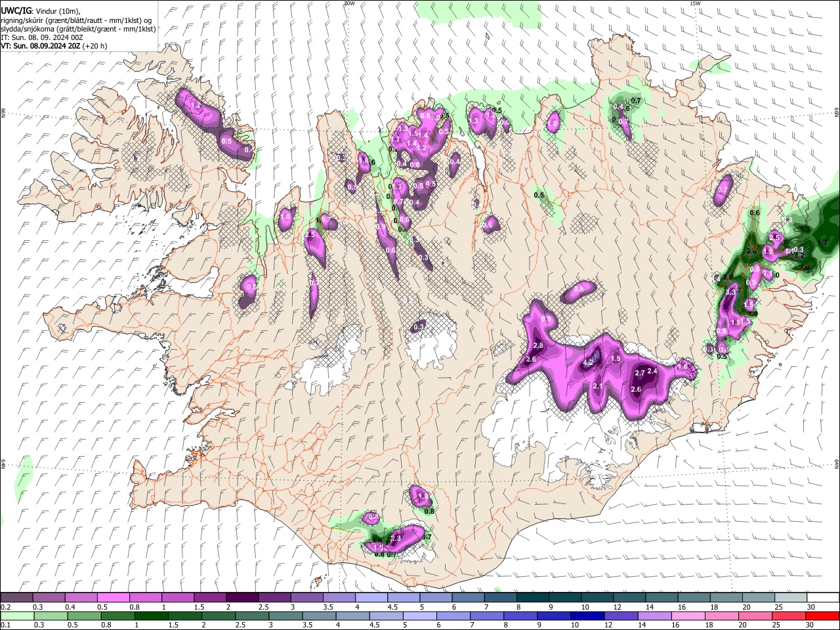840x630 pixels.
Task: Select the blue swatch, 8 to 9, lower scale
Action: (520, 616)
